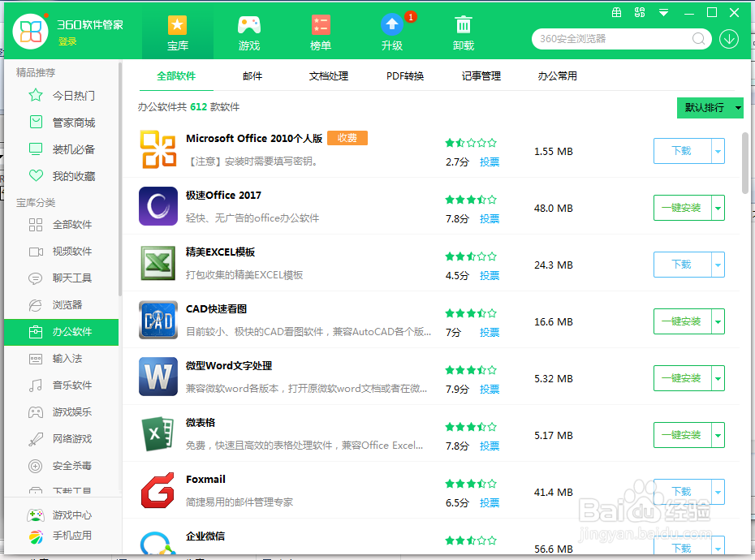Click the download manager arrow beside search
Screen dimensions: 755x560
coord(728,38)
